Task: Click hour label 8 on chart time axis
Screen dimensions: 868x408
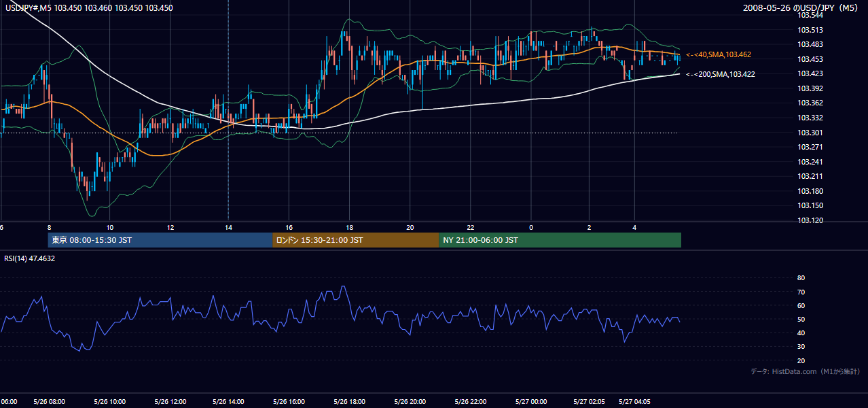Action: (50, 227)
